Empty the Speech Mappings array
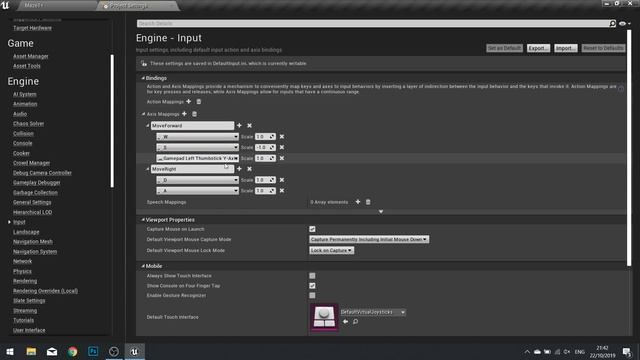The width and height of the screenshot is (640, 360). point(368,202)
